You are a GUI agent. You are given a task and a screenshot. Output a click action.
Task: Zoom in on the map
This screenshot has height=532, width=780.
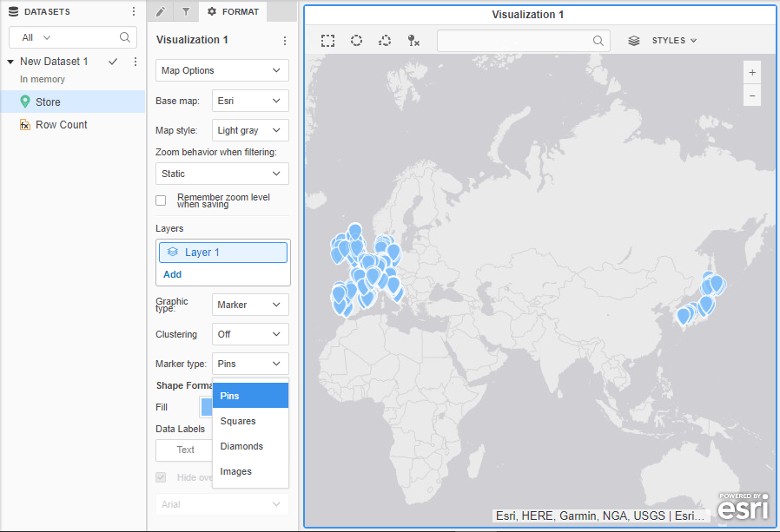point(752,72)
